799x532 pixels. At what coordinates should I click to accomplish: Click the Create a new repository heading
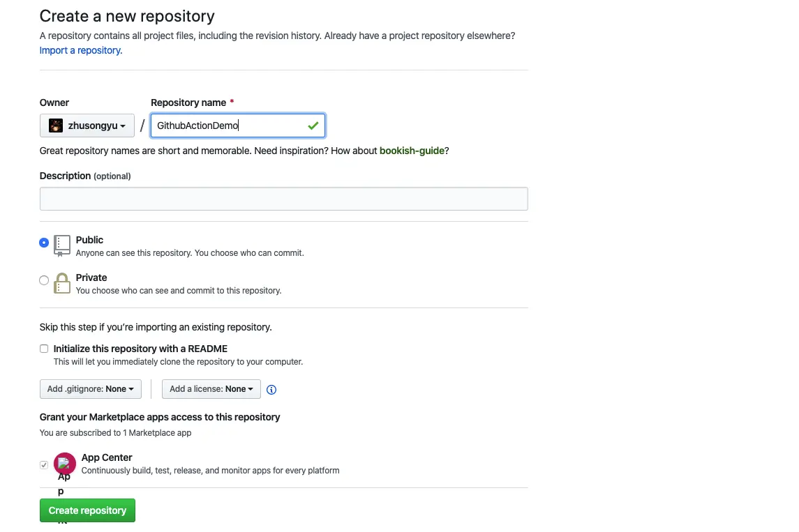pos(127,16)
